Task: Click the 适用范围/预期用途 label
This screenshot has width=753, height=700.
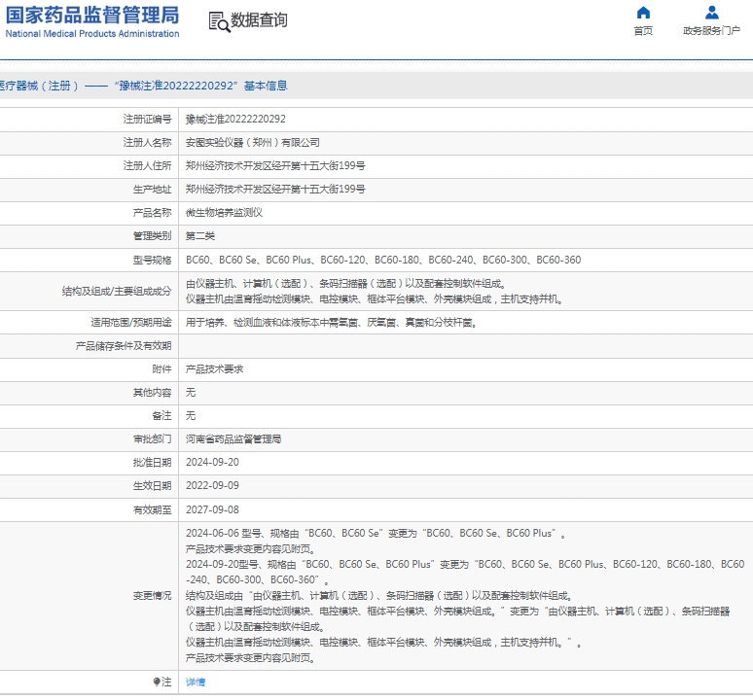Action: pyautogui.click(x=131, y=323)
